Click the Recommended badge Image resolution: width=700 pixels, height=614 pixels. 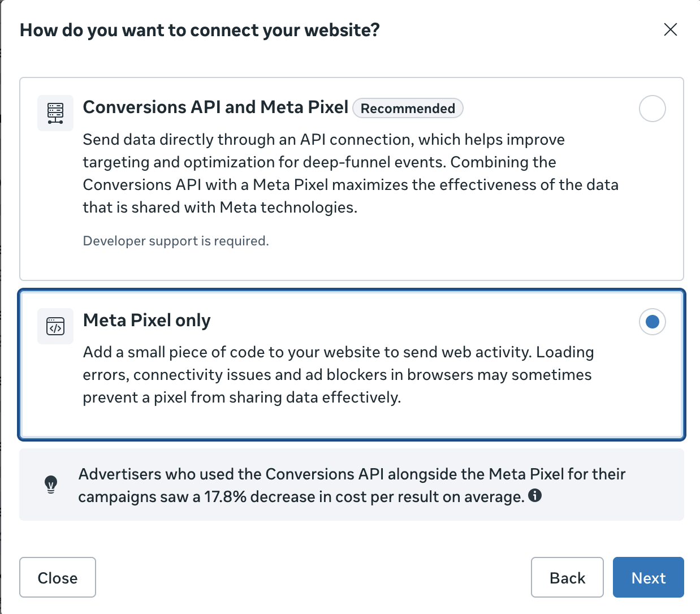(408, 108)
